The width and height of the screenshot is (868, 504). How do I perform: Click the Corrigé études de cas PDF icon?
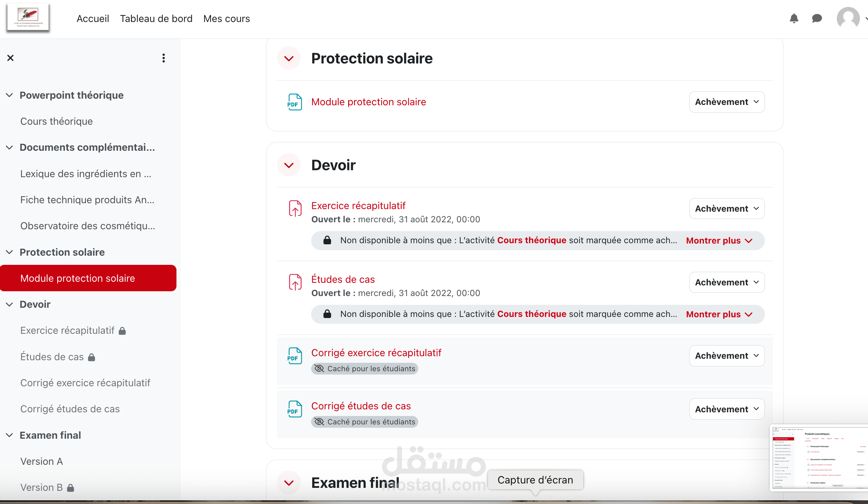click(295, 409)
